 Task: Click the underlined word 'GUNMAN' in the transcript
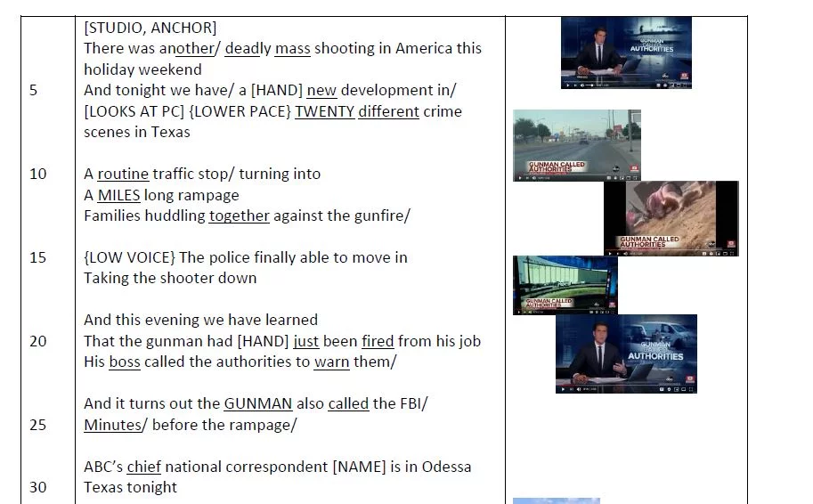257,403
